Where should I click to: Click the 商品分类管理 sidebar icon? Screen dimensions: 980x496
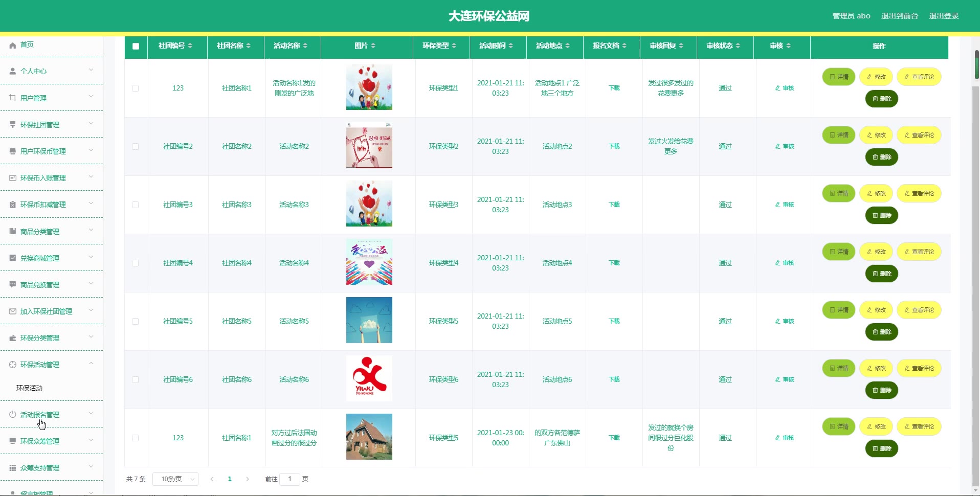point(13,232)
